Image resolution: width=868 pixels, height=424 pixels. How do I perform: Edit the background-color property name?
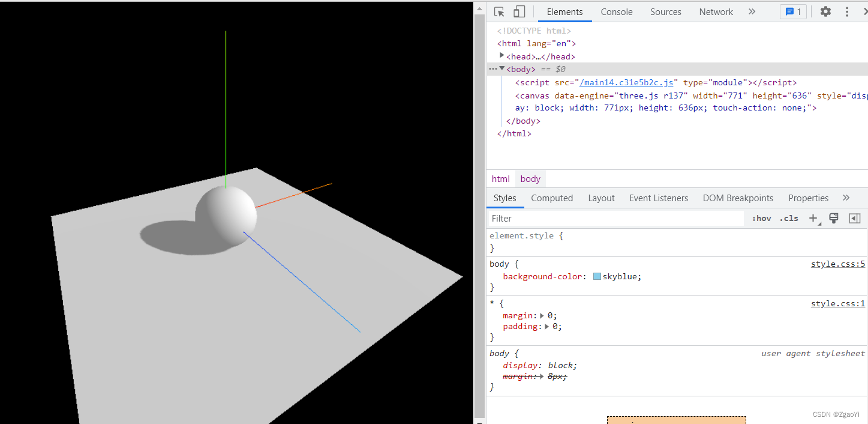(542, 277)
